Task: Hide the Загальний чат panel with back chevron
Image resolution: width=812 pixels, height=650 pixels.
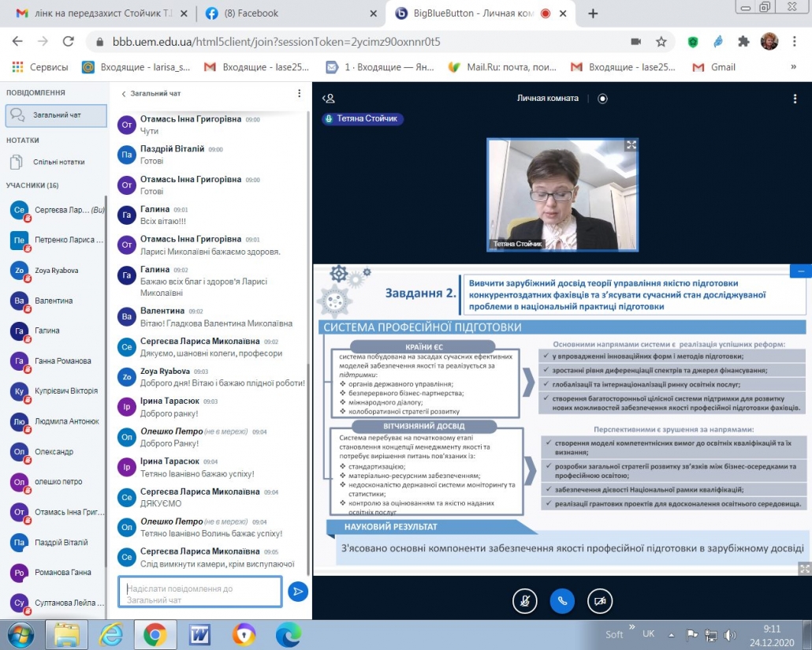Action: (123, 94)
